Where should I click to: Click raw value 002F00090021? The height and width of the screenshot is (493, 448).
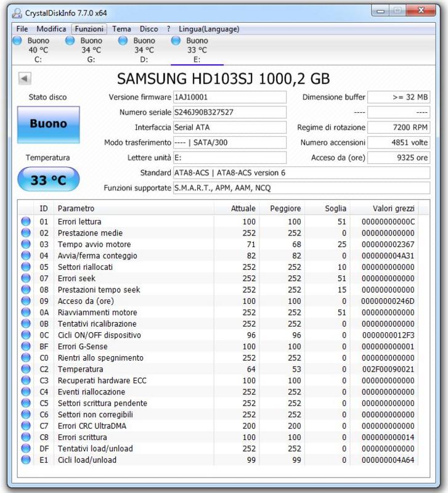[x=388, y=369]
